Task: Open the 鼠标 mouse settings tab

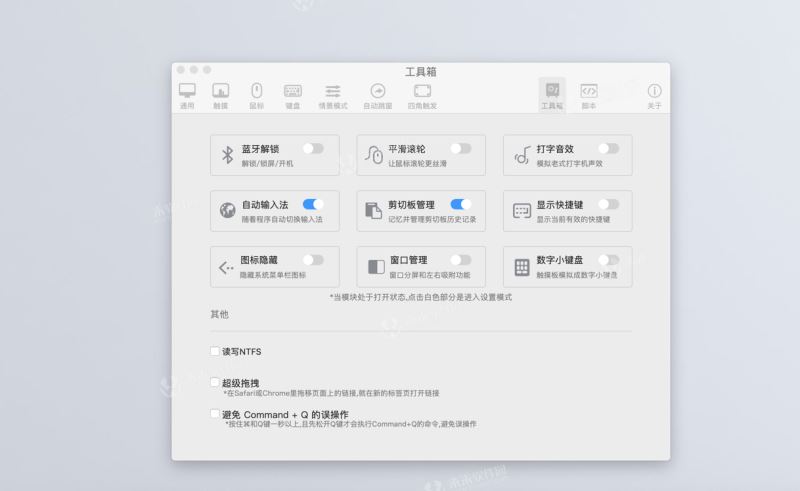Action: click(x=257, y=96)
